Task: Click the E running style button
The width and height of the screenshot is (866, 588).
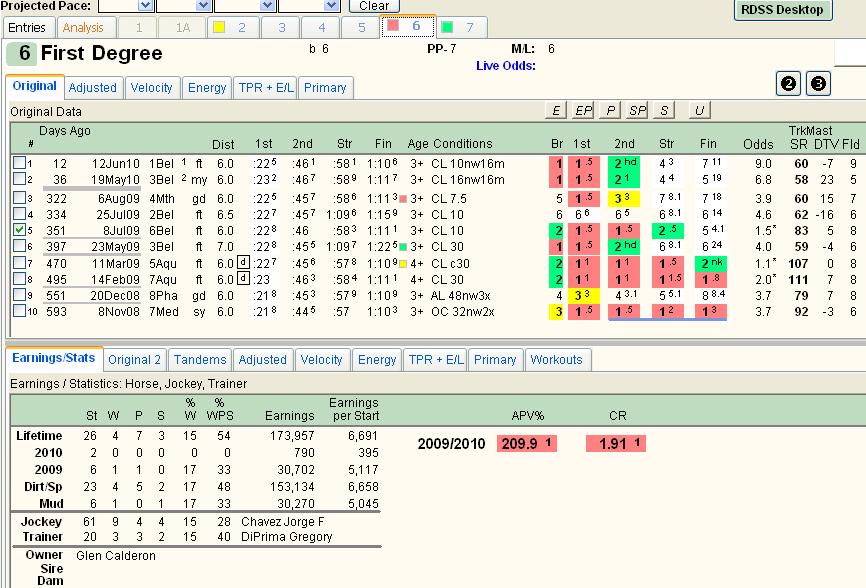Action: pyautogui.click(x=556, y=110)
